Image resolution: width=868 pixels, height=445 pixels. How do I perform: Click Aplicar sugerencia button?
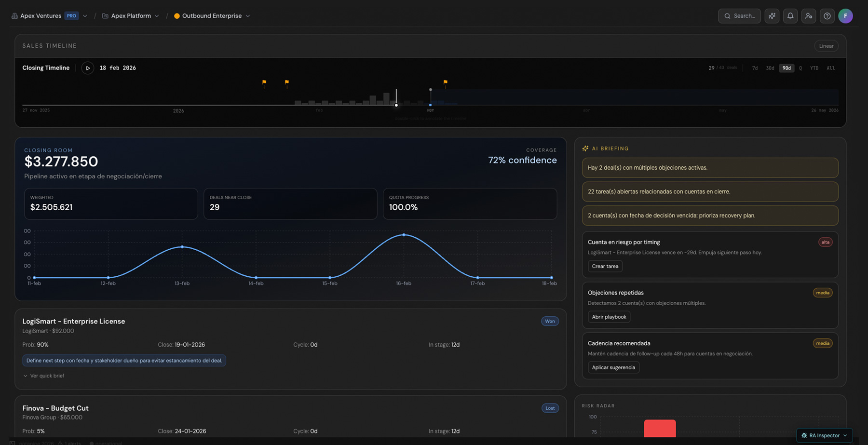[613, 367]
